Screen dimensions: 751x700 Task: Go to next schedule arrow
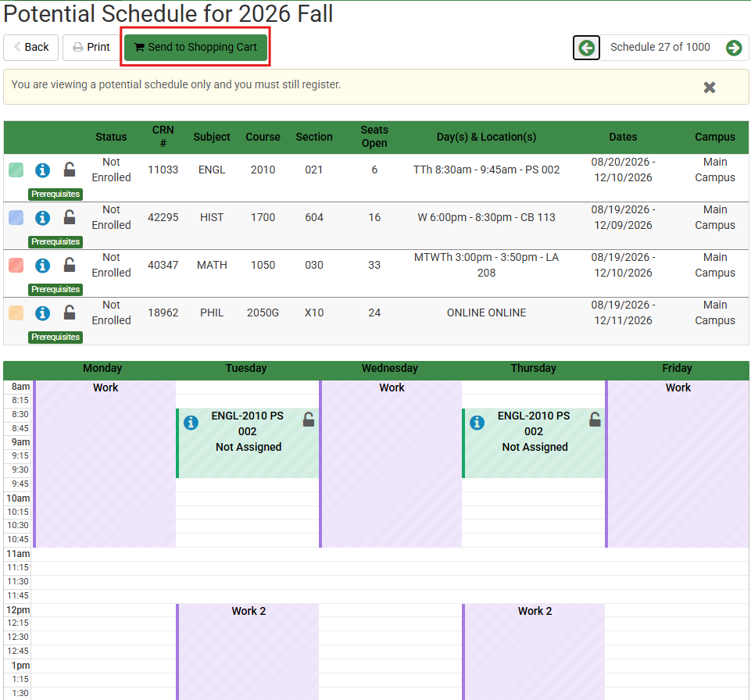(733, 48)
